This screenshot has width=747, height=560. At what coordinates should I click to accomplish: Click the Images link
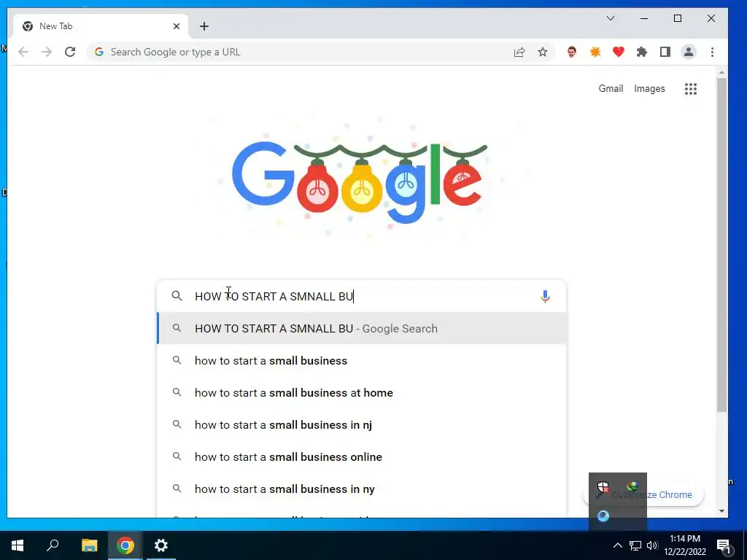(x=649, y=88)
